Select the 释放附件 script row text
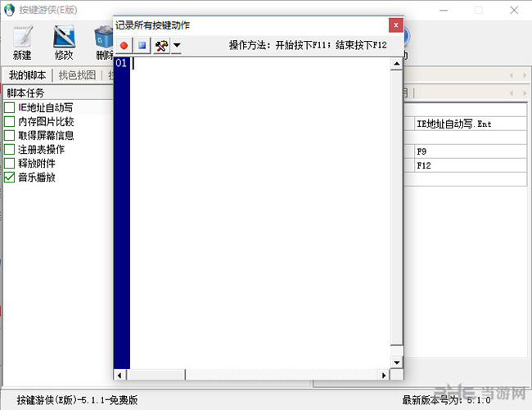Image resolution: width=532 pixels, height=410 pixels. pyautogui.click(x=37, y=163)
